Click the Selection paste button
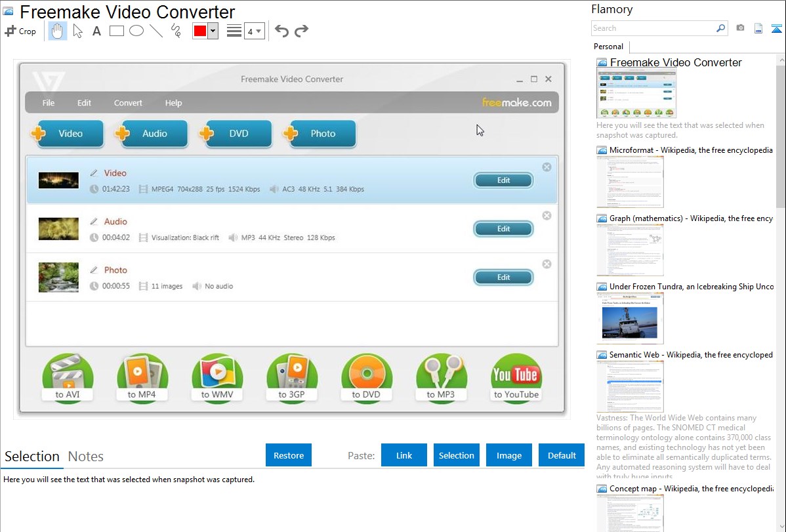 tap(457, 455)
